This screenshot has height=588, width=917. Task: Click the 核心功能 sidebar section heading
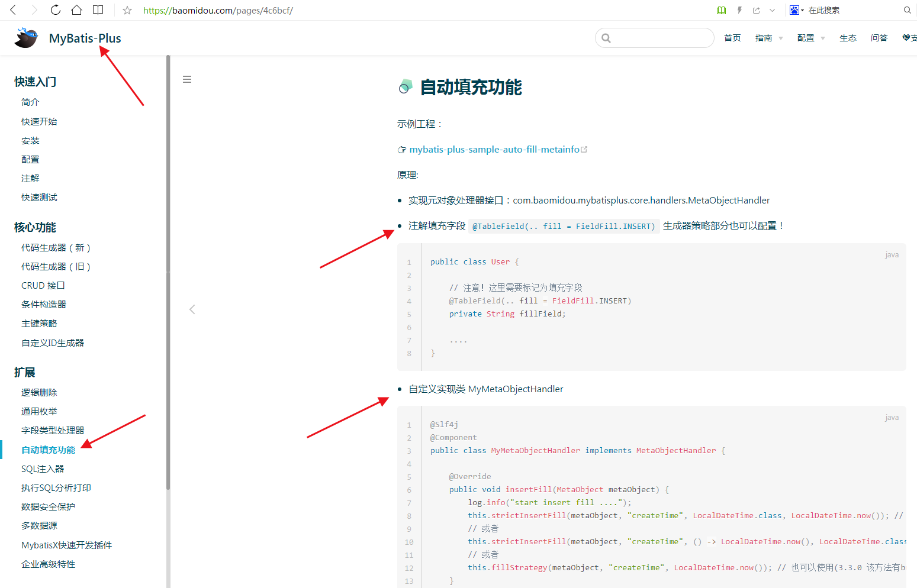[x=36, y=228]
